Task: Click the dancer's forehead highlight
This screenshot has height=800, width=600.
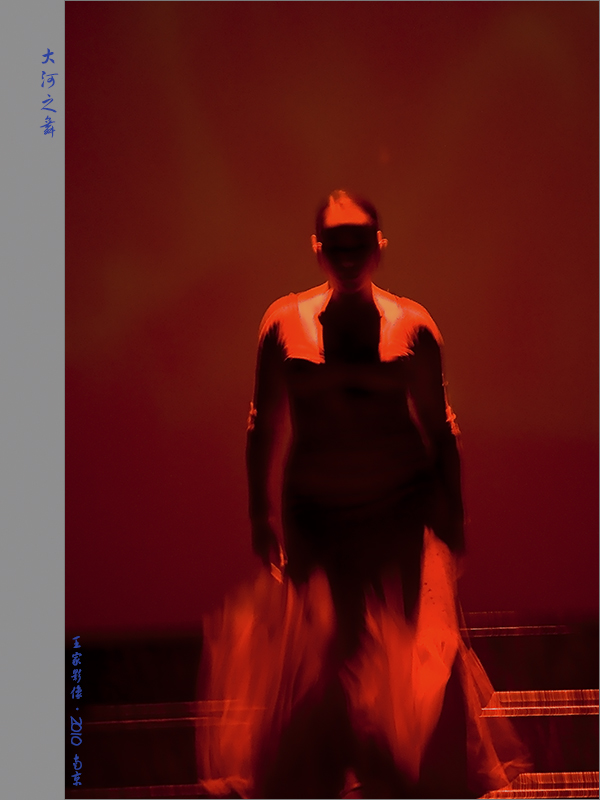Action: coord(345,212)
